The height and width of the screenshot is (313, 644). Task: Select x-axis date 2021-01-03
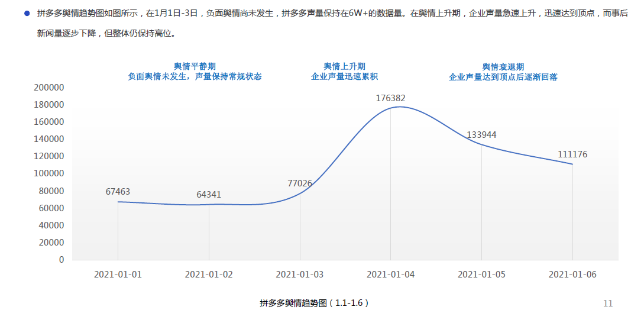(x=300, y=275)
